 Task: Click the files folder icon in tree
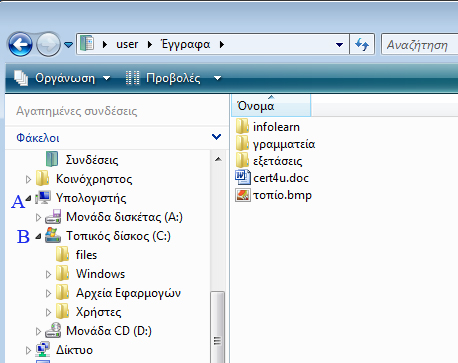[x=62, y=254]
